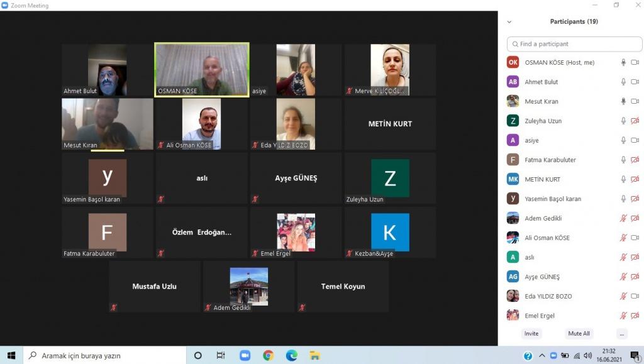Click Mesut Kıran's microphone icon in list
The width and height of the screenshot is (644, 364).
tap(623, 101)
